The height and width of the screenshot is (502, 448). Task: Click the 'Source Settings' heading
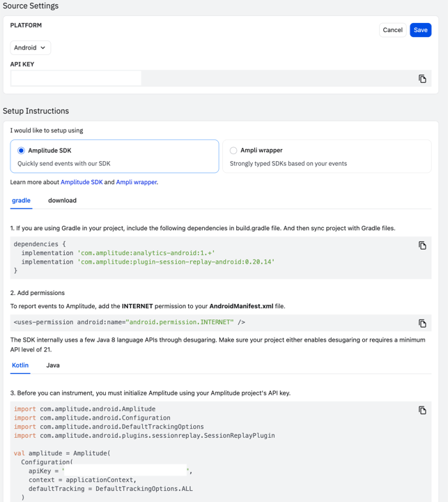tap(31, 6)
